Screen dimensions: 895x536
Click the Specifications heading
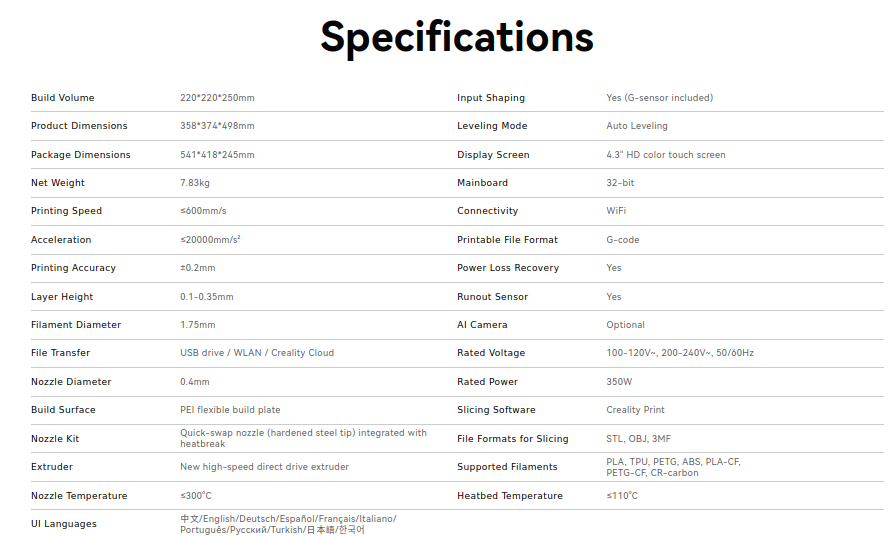pos(457,37)
